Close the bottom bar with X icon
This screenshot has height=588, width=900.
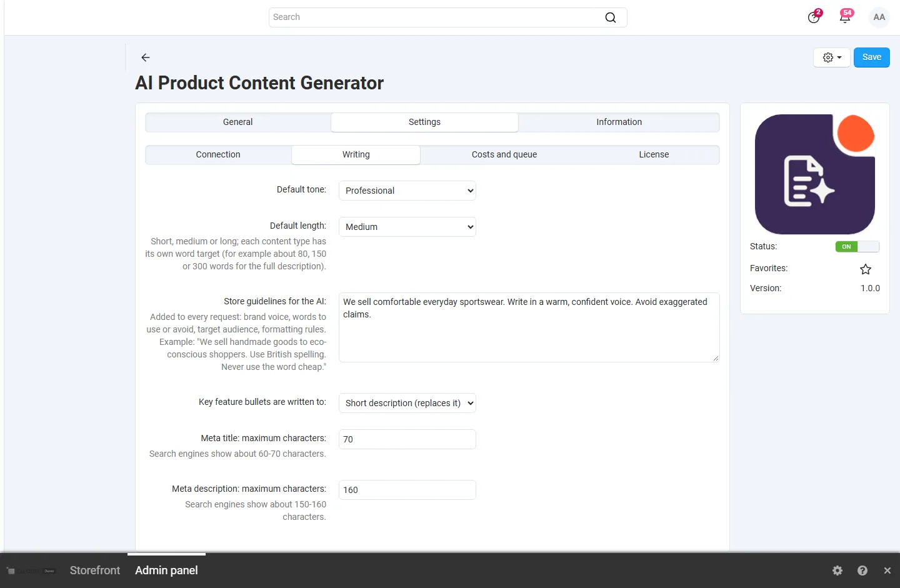[x=887, y=571]
